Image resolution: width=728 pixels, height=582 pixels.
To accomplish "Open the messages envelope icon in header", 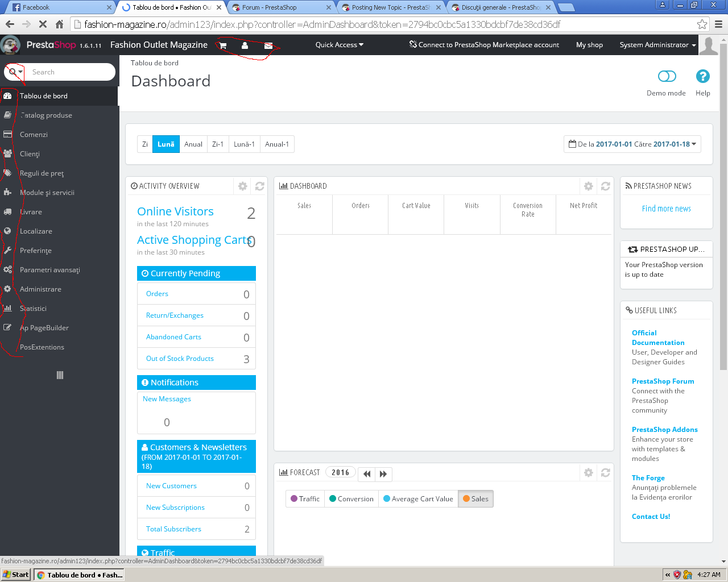I will (268, 45).
